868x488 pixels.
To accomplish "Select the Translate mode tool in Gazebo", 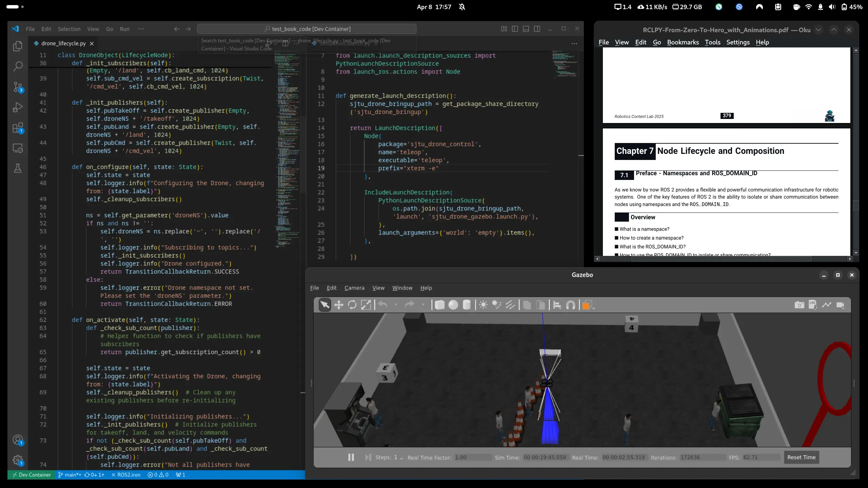I will (338, 305).
